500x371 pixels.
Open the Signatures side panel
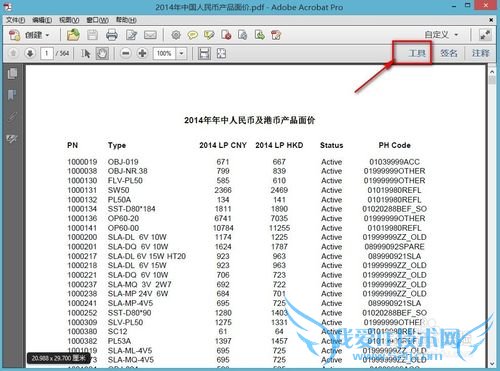(x=12, y=139)
